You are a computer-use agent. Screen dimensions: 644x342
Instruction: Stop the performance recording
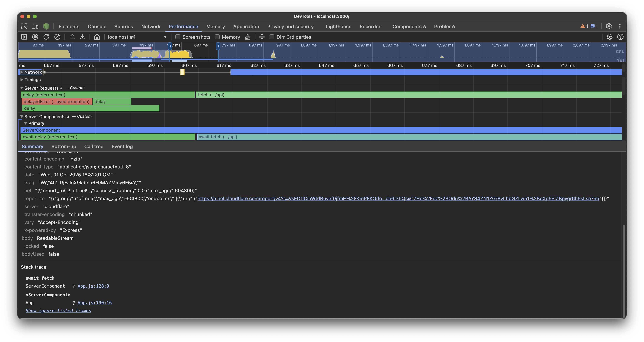[35, 37]
